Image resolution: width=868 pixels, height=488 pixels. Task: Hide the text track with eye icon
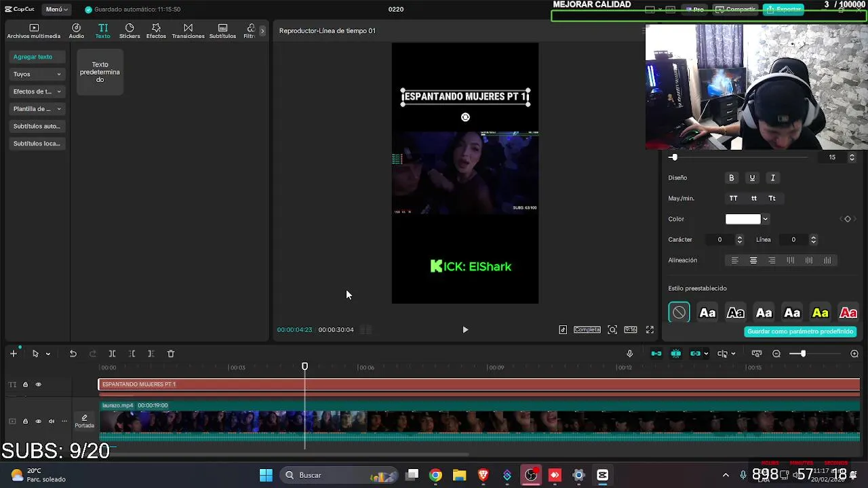pyautogui.click(x=38, y=385)
